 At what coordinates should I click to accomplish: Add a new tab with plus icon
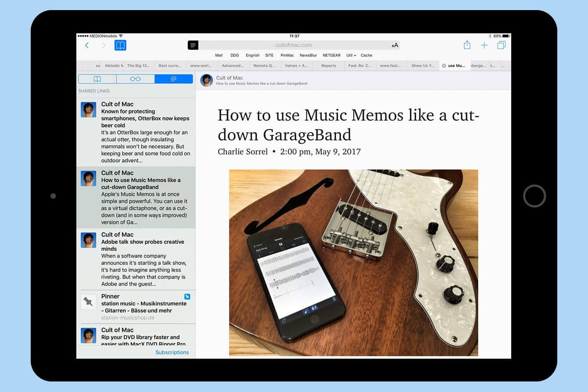coord(484,45)
